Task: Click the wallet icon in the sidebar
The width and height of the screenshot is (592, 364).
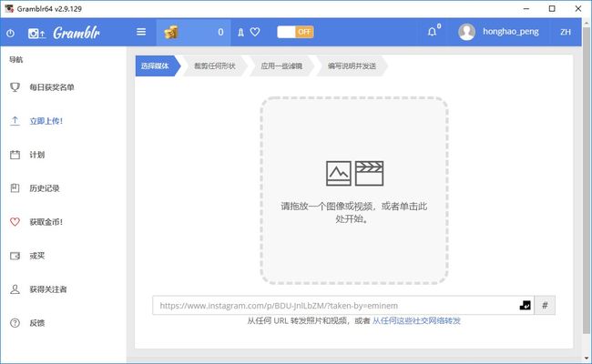Action: (15, 256)
